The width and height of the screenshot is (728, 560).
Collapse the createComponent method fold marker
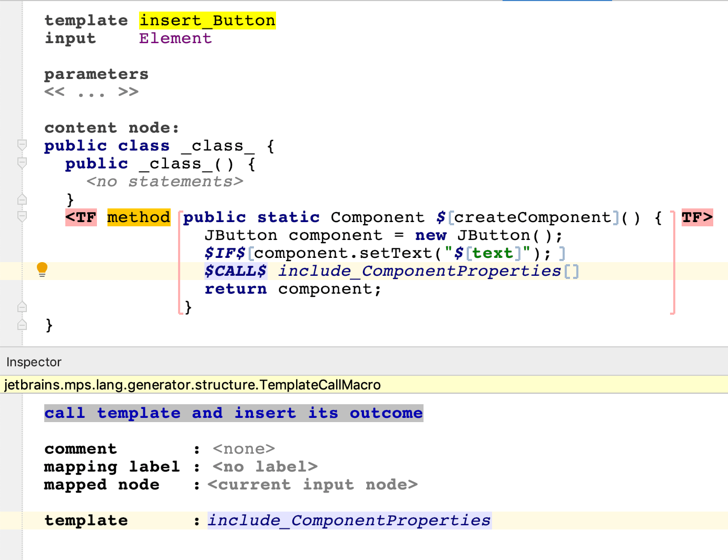tap(22, 217)
